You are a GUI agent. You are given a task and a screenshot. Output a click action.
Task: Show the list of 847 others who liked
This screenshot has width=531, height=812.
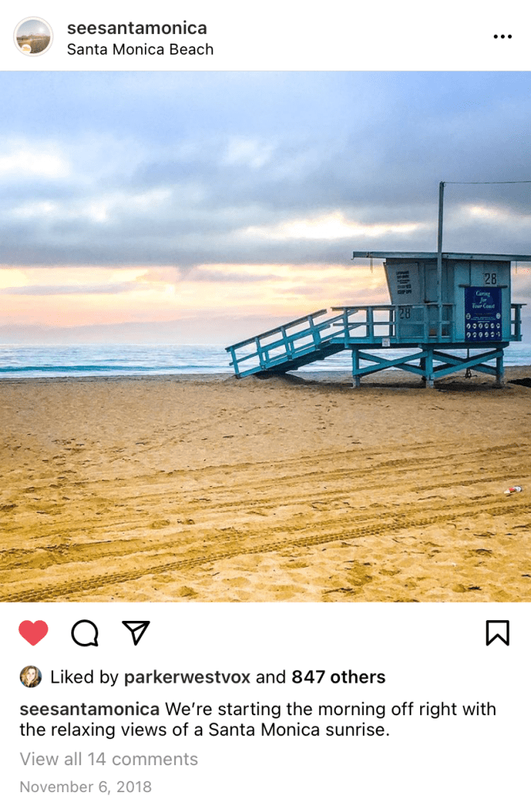[338, 677]
